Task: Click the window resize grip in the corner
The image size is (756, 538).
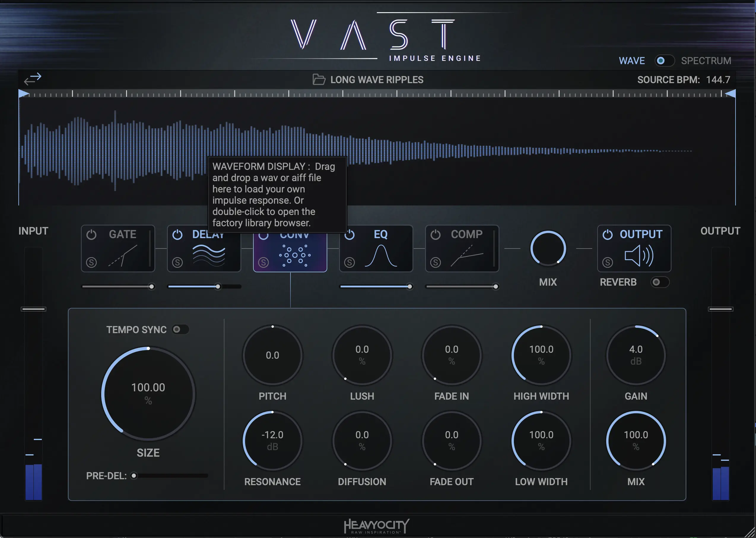Action: click(x=750, y=532)
